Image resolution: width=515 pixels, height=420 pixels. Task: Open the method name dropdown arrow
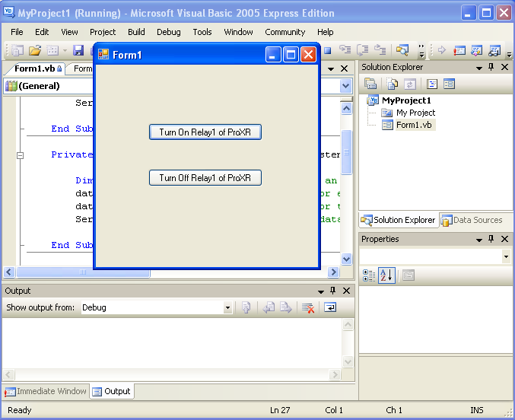[345, 86]
